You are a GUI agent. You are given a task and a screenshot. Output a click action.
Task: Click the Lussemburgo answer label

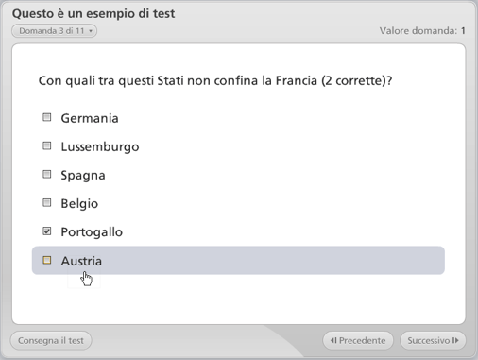(x=100, y=147)
